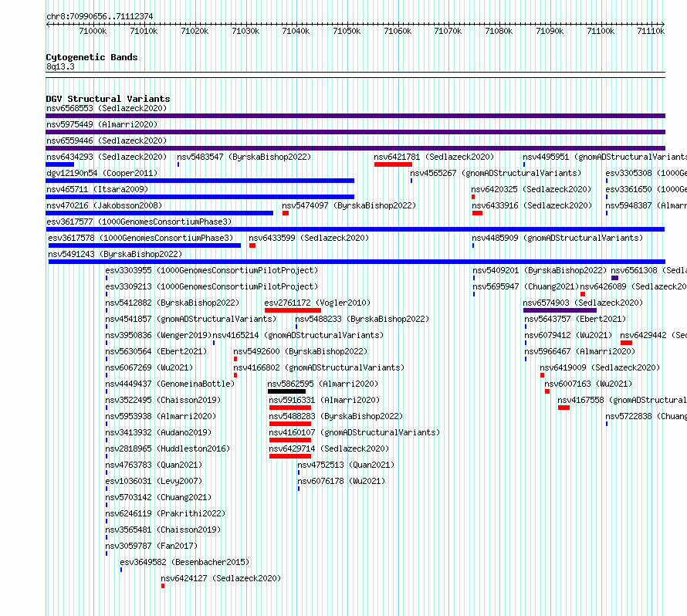
Task: Open esv3303955 (1000GenomesConsortiumPilotProject) entry
Action: (x=212, y=270)
